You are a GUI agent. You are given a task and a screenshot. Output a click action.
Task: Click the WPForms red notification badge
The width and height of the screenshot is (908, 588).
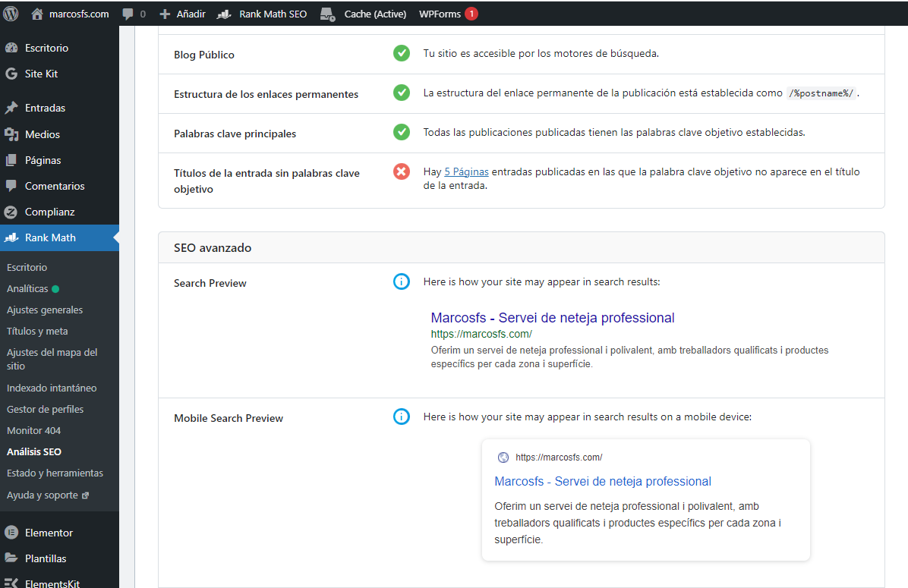pos(471,14)
